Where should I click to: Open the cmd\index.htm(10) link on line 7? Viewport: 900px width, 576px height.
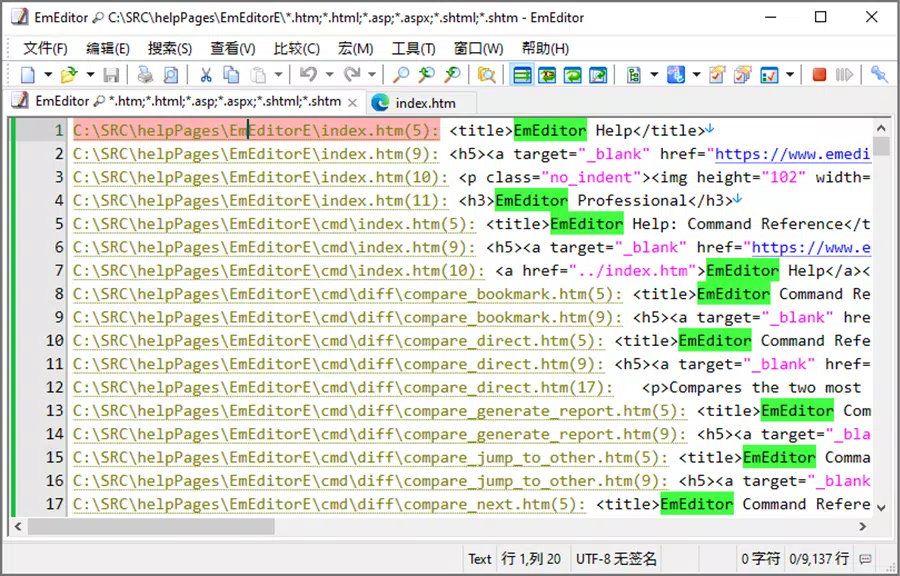coord(279,270)
